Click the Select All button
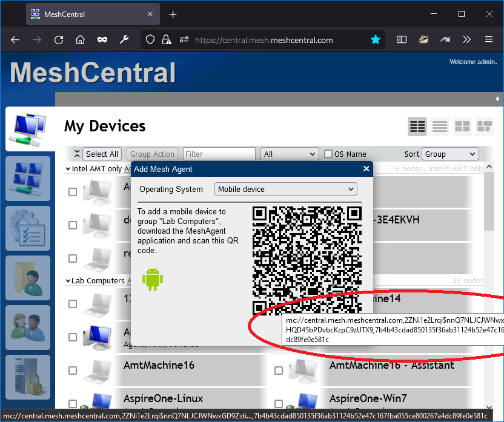The width and height of the screenshot is (504, 422). [x=102, y=154]
